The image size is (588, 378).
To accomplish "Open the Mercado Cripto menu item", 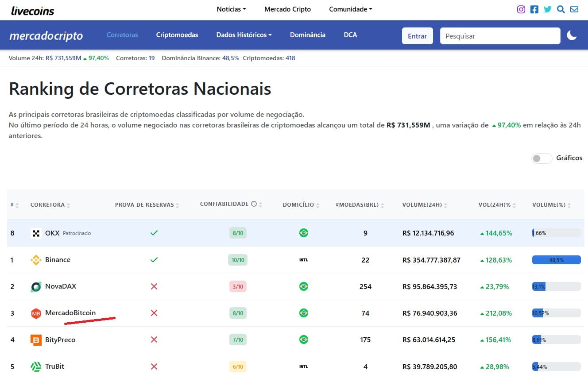I will [x=287, y=9].
